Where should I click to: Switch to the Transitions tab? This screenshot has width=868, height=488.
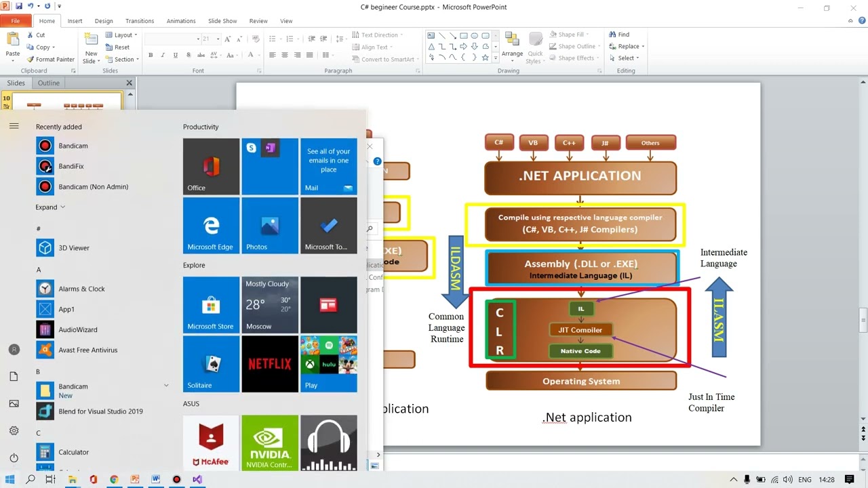140,21
